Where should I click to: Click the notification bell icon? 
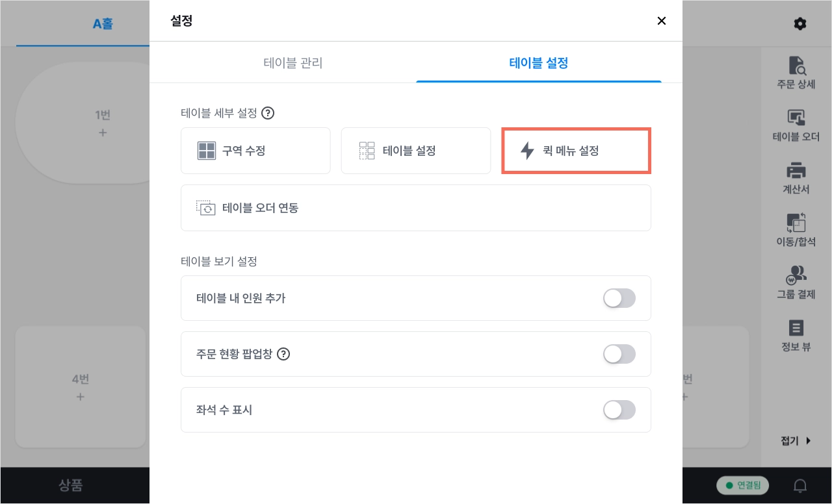pos(801,485)
